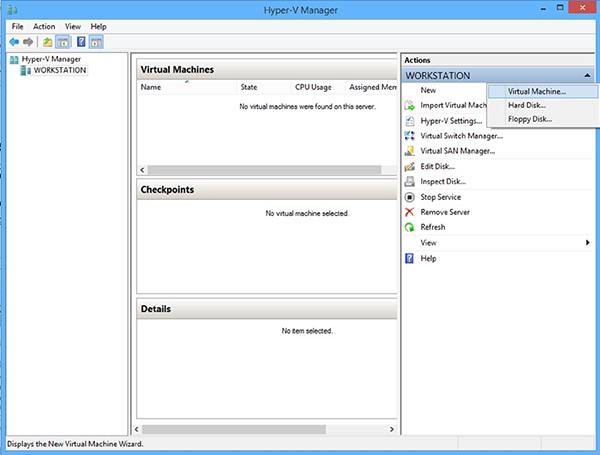
Task: Click the Details section header
Action: point(267,309)
